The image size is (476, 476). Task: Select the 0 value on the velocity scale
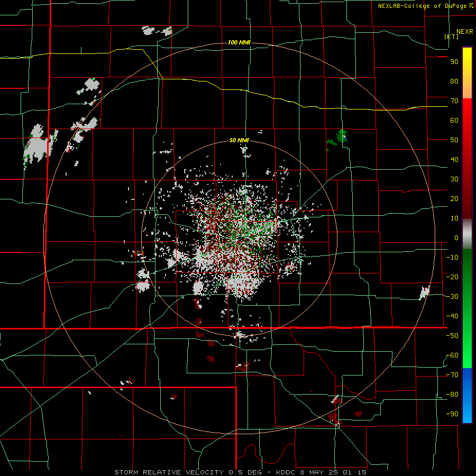[x=456, y=237]
